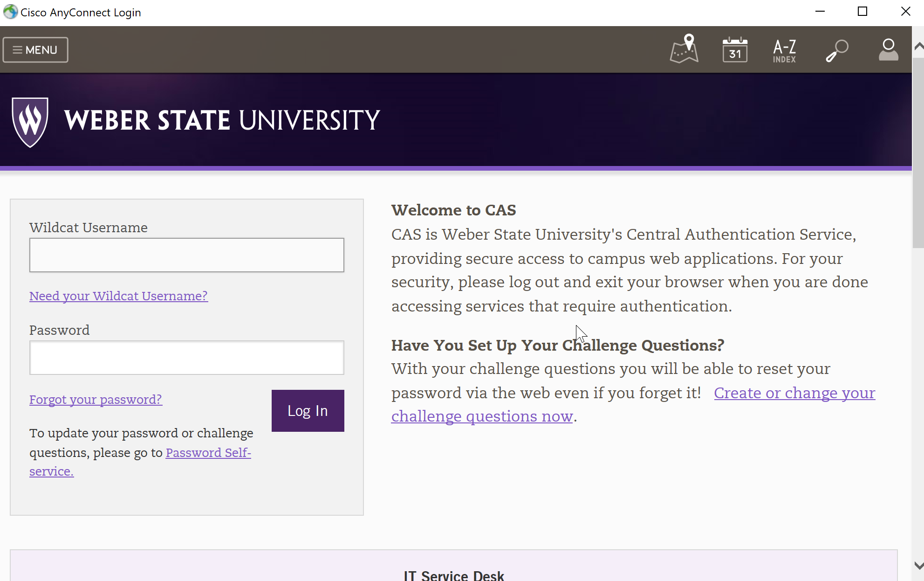Viewport: 924px width, 581px height.
Task: Click the scrollbar up arrow
Action: click(x=918, y=46)
